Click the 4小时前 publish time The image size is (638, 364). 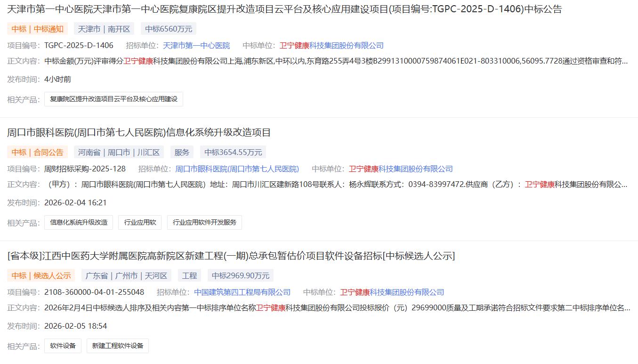coord(58,79)
